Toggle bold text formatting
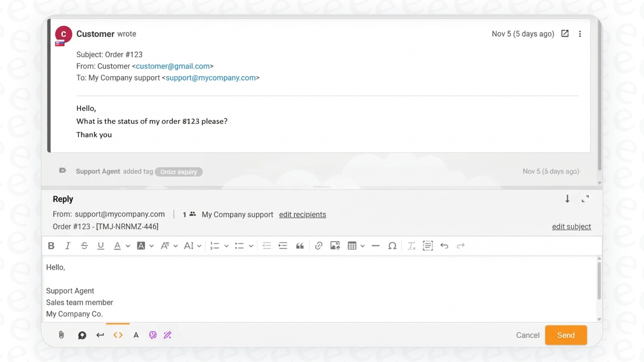The width and height of the screenshot is (644, 362). pyautogui.click(x=51, y=246)
